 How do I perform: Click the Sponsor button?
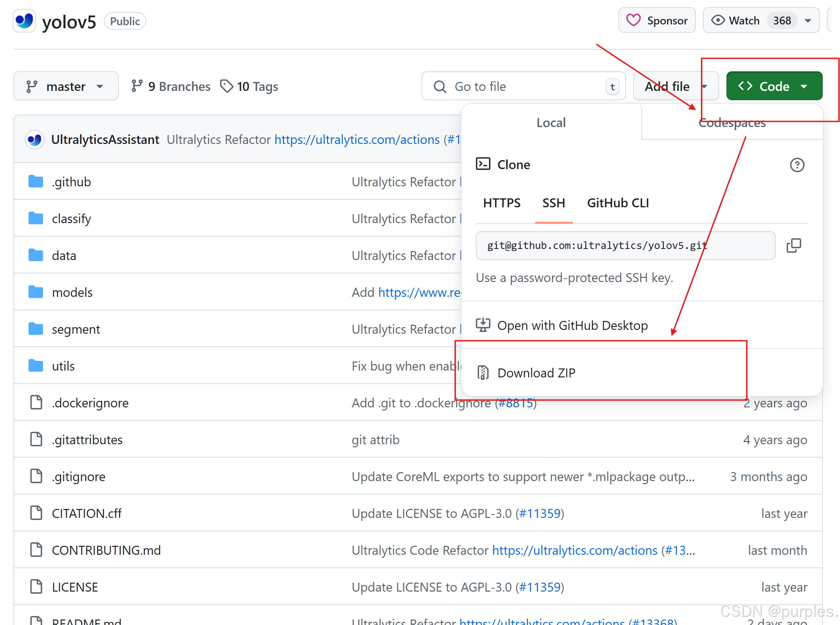pyautogui.click(x=657, y=20)
